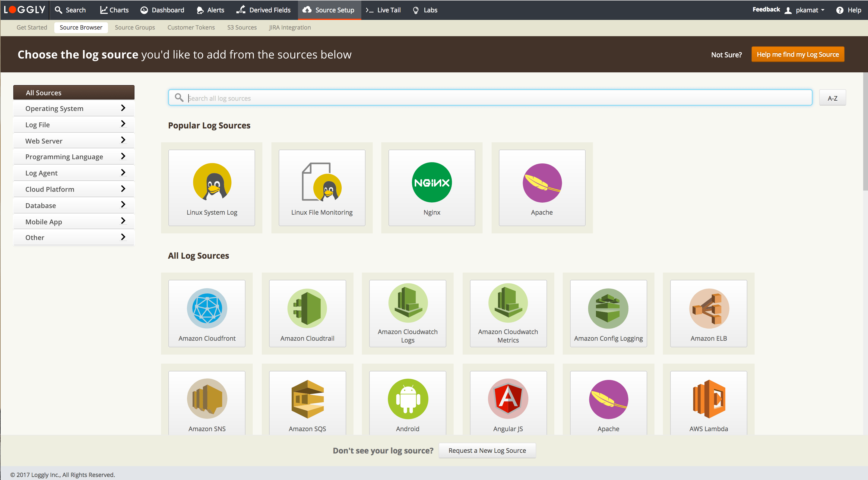The height and width of the screenshot is (480, 868).
Task: Expand the Programming Language category
Action: [x=74, y=156]
